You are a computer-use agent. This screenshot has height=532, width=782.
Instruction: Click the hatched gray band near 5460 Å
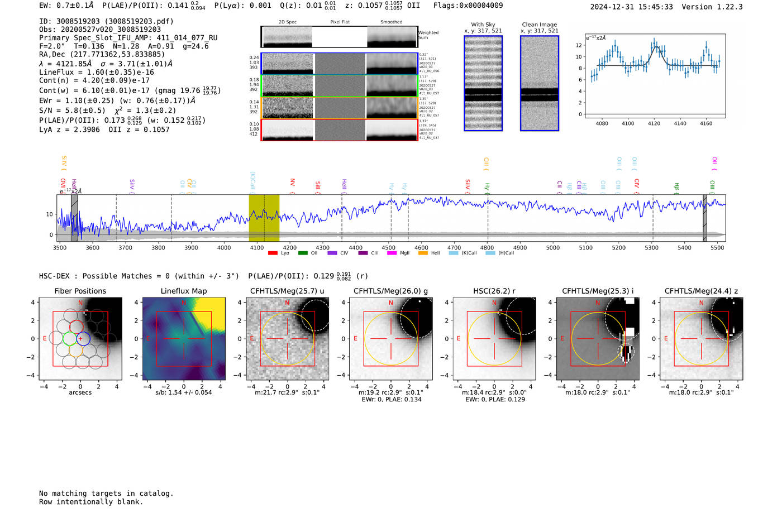pyautogui.click(x=705, y=218)
